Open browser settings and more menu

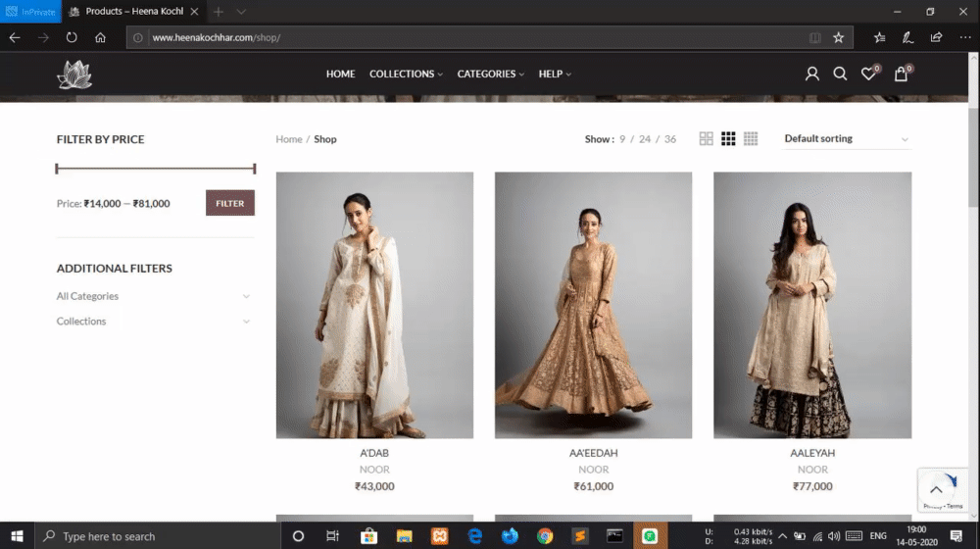coord(965,37)
